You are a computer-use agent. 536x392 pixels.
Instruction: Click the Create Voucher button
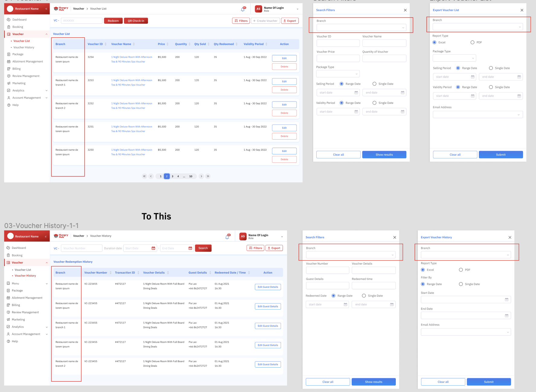(x=265, y=21)
